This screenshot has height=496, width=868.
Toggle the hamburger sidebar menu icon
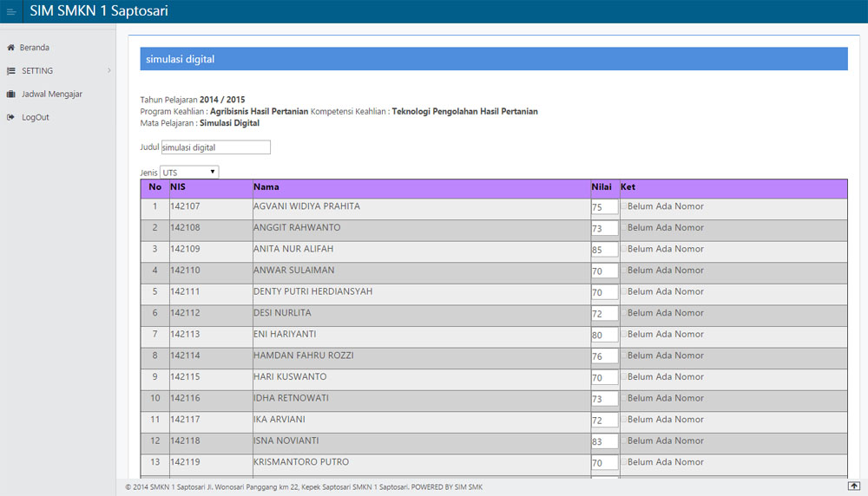[x=11, y=11]
